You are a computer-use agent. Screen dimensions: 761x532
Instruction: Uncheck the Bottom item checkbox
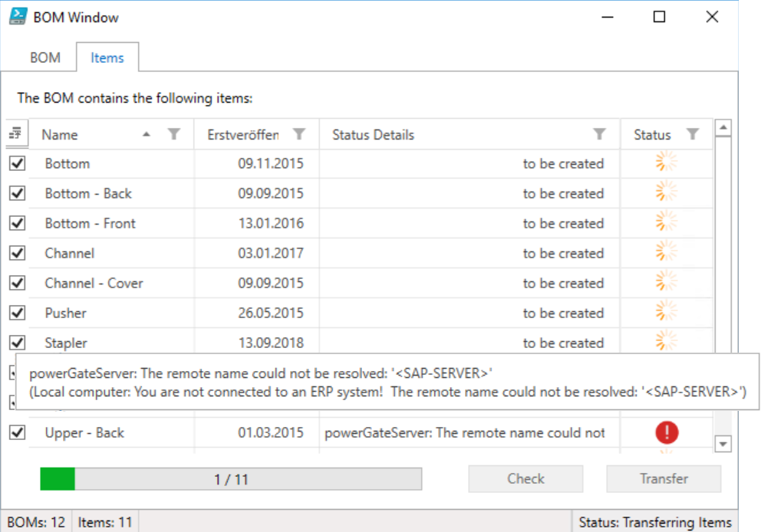(18, 163)
